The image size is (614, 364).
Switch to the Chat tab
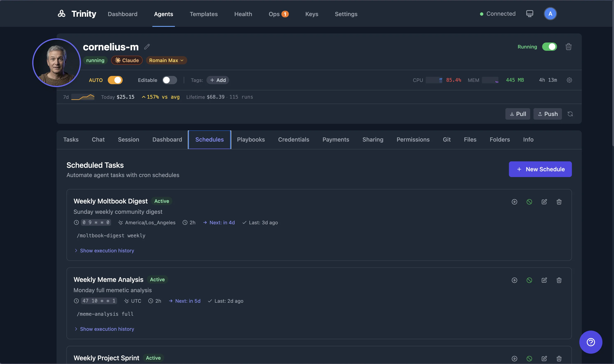pyautogui.click(x=98, y=139)
